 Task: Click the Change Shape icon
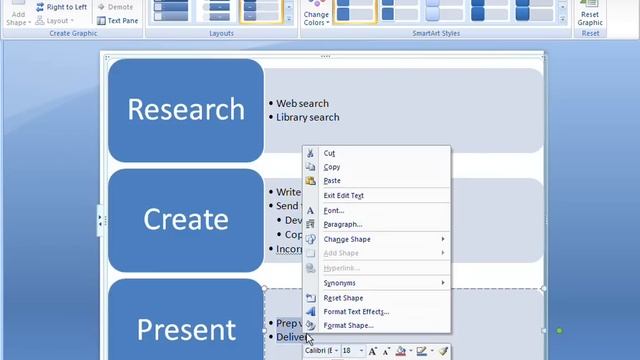(310, 239)
